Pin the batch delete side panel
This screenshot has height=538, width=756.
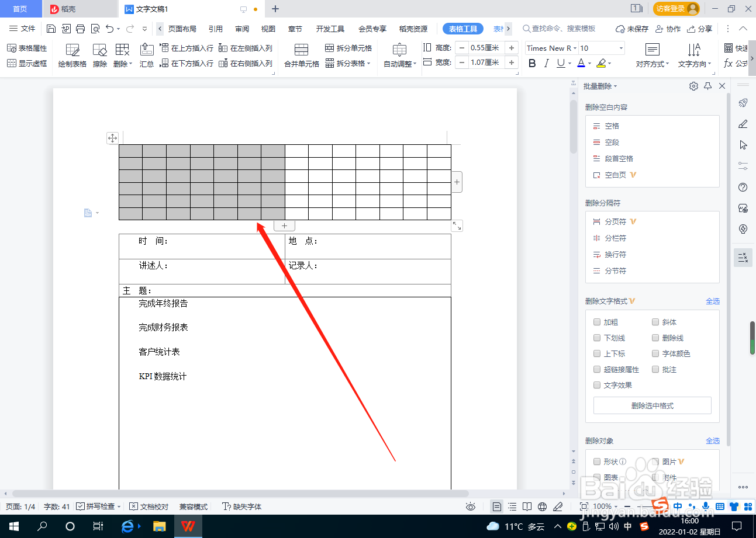click(707, 86)
